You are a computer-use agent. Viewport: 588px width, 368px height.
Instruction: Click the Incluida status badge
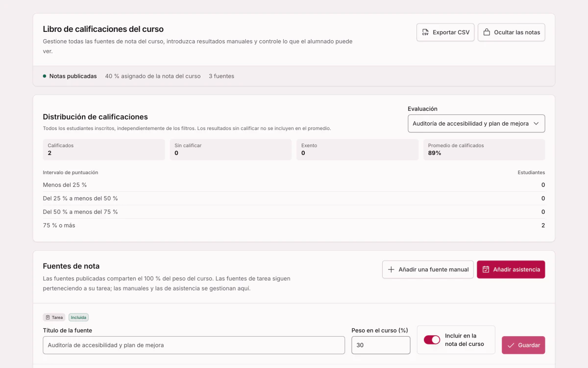click(78, 317)
